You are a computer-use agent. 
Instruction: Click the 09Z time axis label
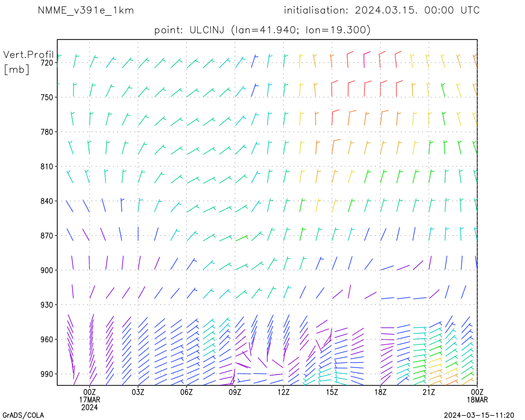coord(235,392)
